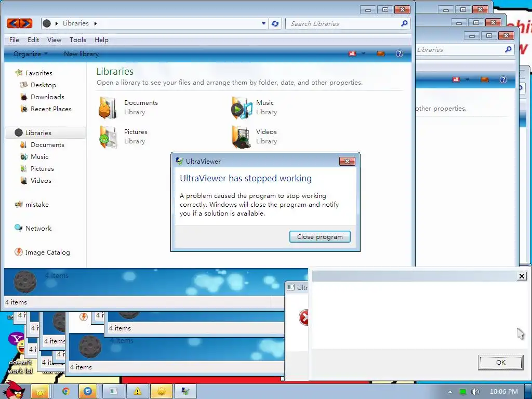
Task: Open the view dropdown arrow in background window
Action: coord(467,79)
